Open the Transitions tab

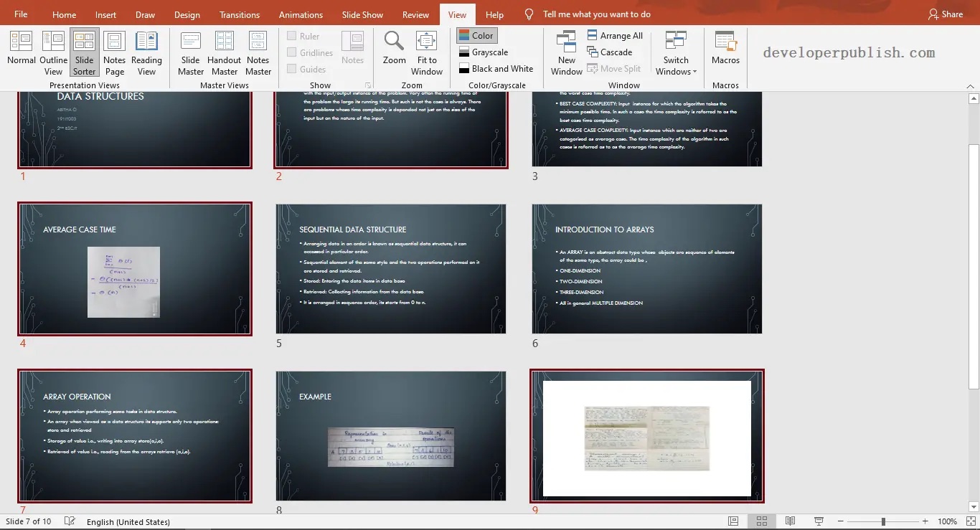pos(239,14)
